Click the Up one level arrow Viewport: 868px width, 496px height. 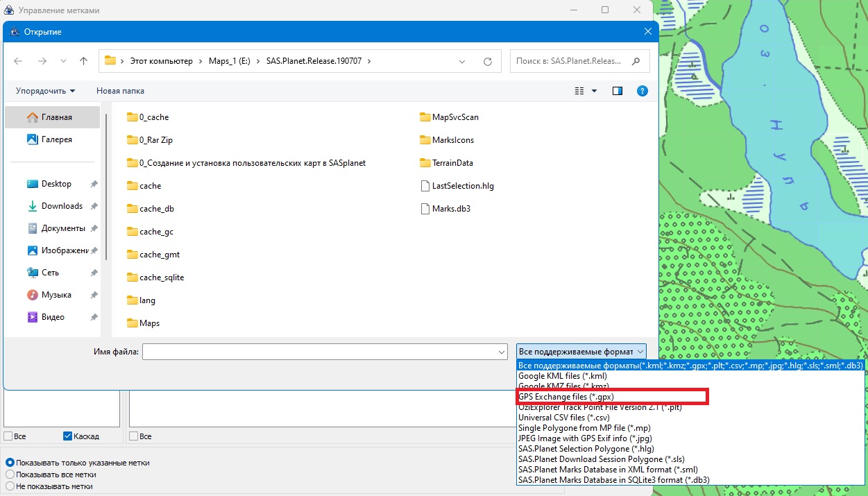coord(84,61)
